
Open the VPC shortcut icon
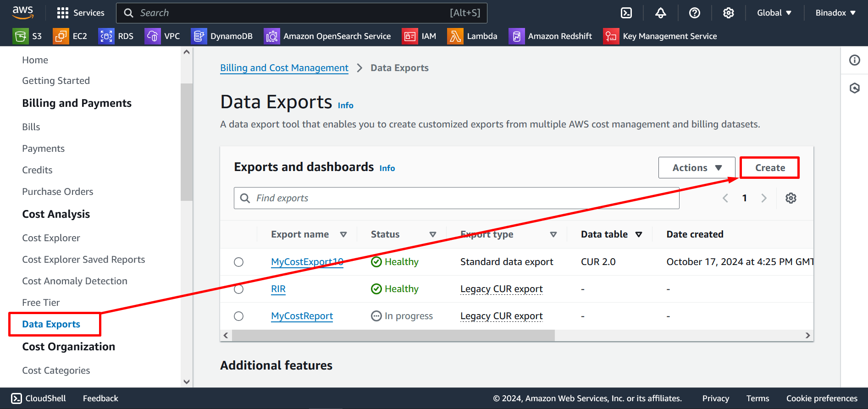tap(152, 36)
